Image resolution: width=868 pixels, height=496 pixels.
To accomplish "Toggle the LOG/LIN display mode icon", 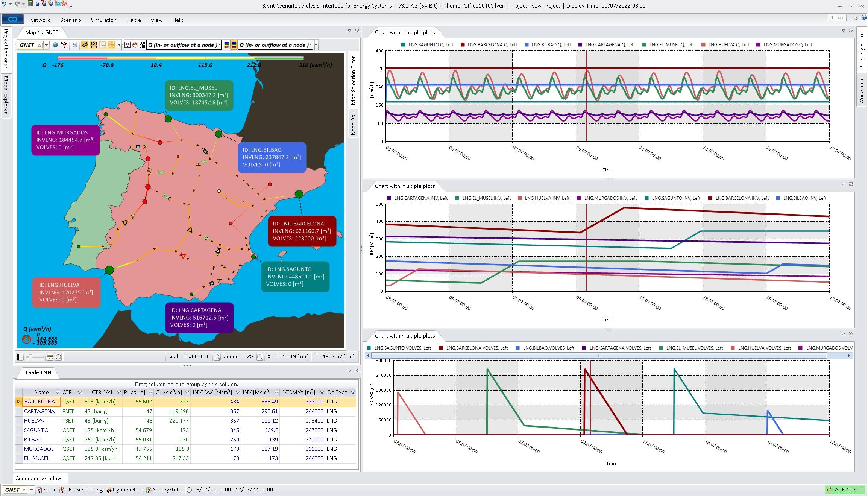I will [x=142, y=45].
